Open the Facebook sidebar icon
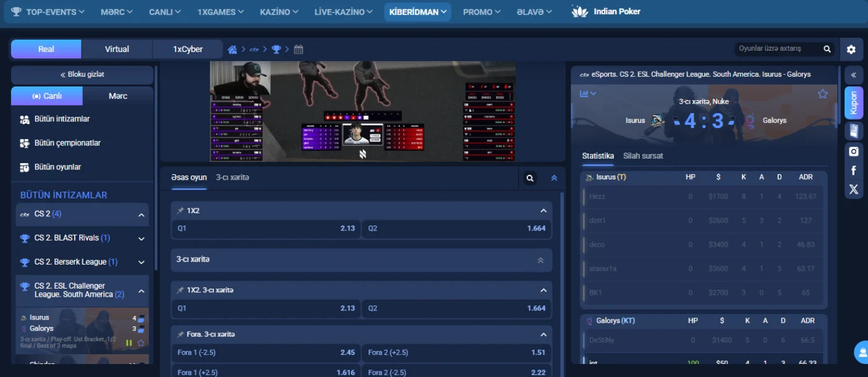This screenshot has width=868, height=377. [854, 171]
